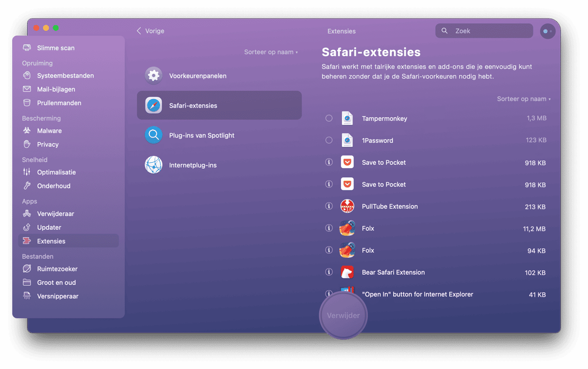Select the Tampermonkey radio checkbox
This screenshot has width=588, height=369.
(x=329, y=118)
